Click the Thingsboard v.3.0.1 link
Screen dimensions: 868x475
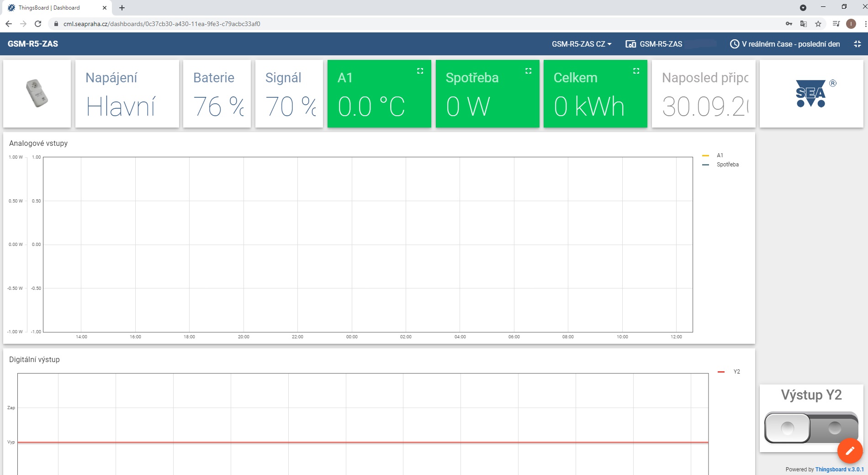coord(839,470)
